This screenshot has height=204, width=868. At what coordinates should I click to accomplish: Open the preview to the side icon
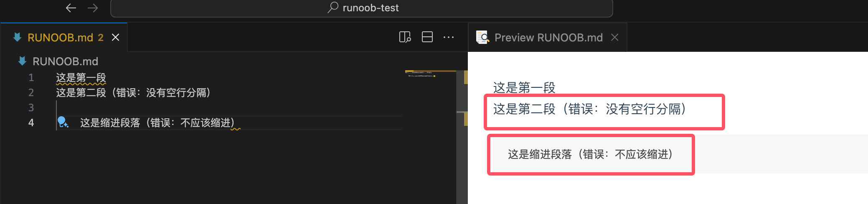tap(405, 37)
